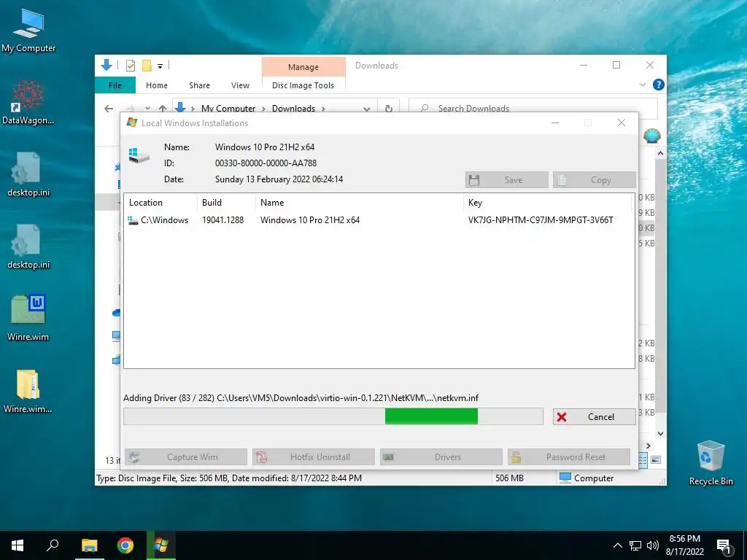Click Downloads in the address breadcrumb

[293, 109]
